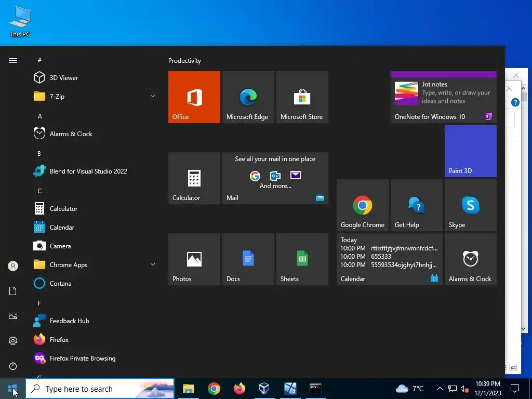Open This PC desktop icon
Viewport: 532px width, 399px height.
click(20, 21)
